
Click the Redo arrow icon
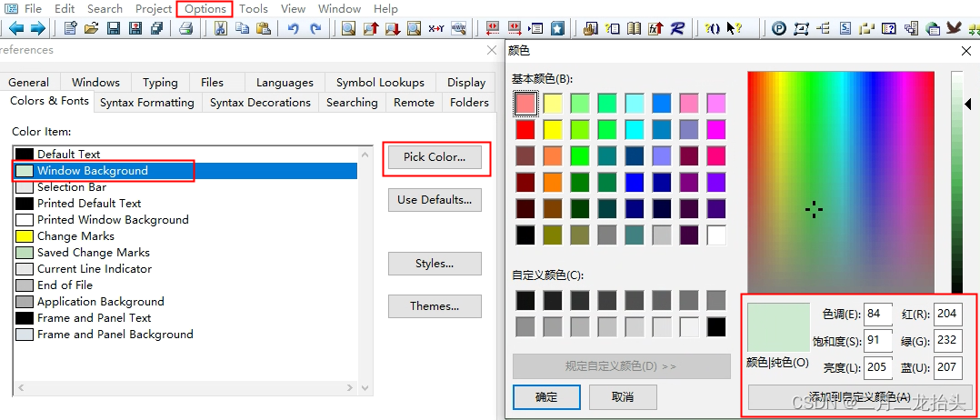tap(315, 28)
